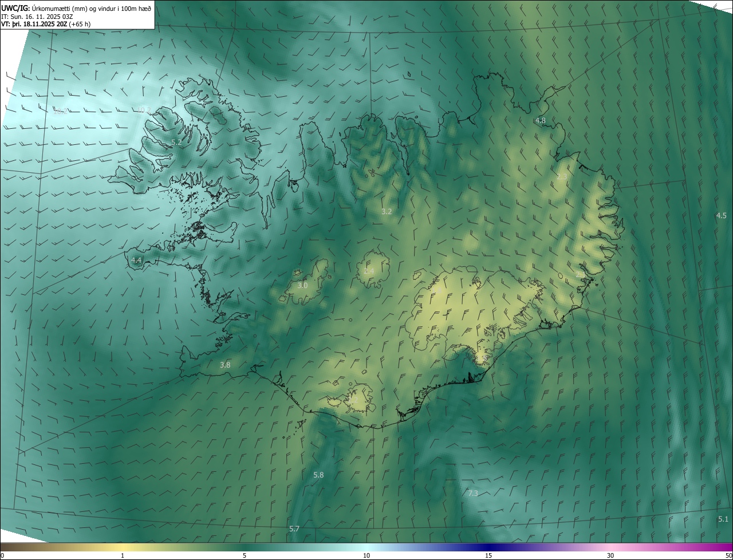Click the 4.4 value on Snæfellsnes peninsula
The width and height of the screenshot is (733, 560).
coord(136,260)
